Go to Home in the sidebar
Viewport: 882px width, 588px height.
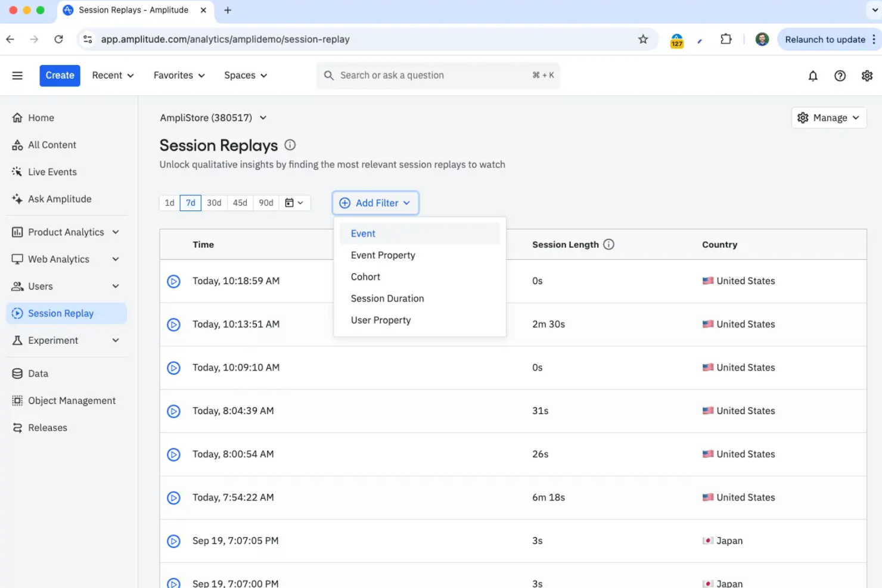(x=66, y=118)
